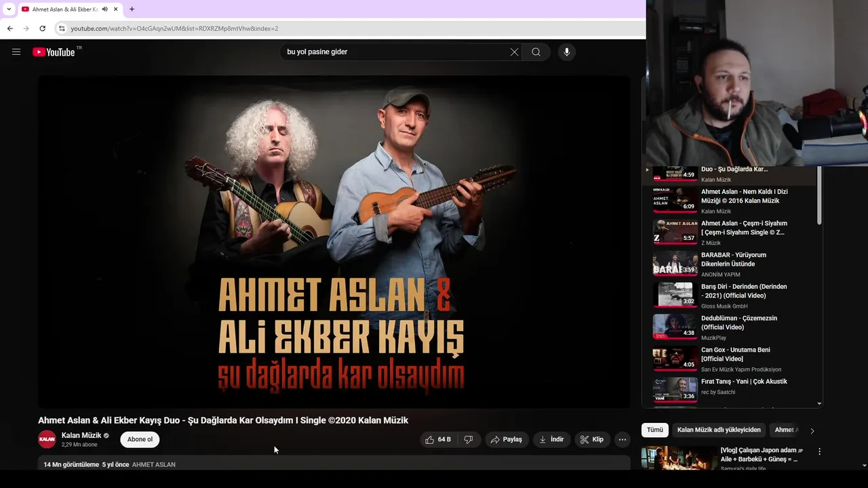Click the page scrollbar down arrow

coord(864,465)
